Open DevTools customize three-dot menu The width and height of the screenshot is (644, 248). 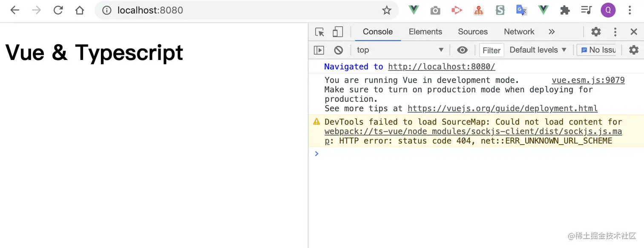pyautogui.click(x=615, y=32)
